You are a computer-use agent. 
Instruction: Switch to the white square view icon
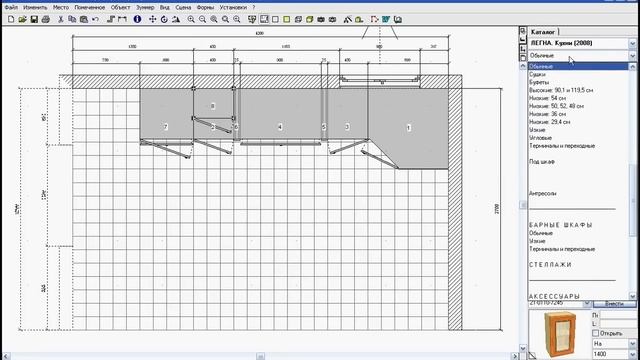(x=275, y=19)
